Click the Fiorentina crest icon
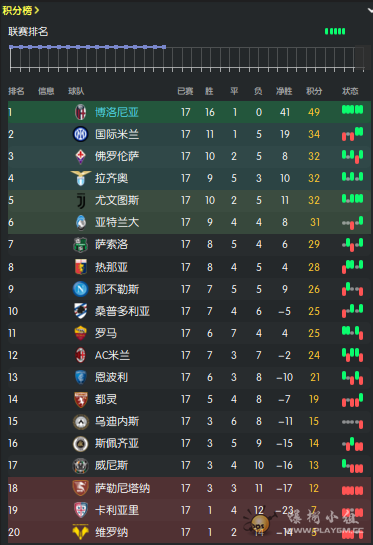Image resolution: width=373 pixels, height=545 pixels. tap(80, 156)
